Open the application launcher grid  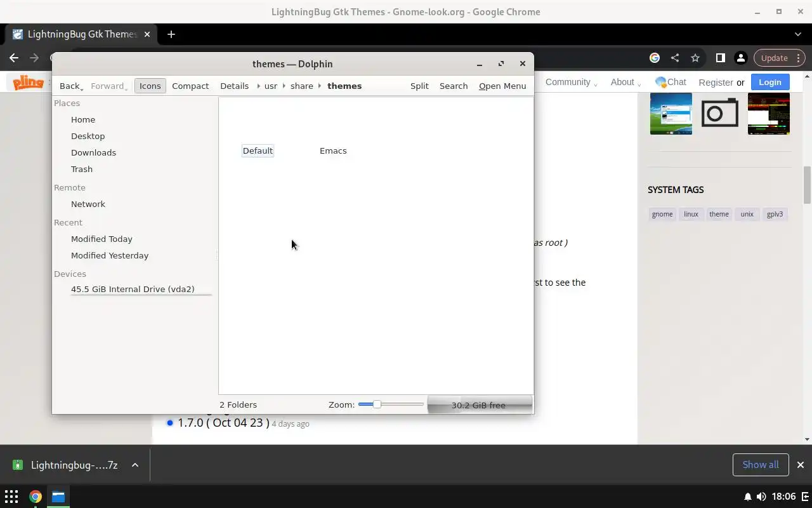[x=11, y=497]
